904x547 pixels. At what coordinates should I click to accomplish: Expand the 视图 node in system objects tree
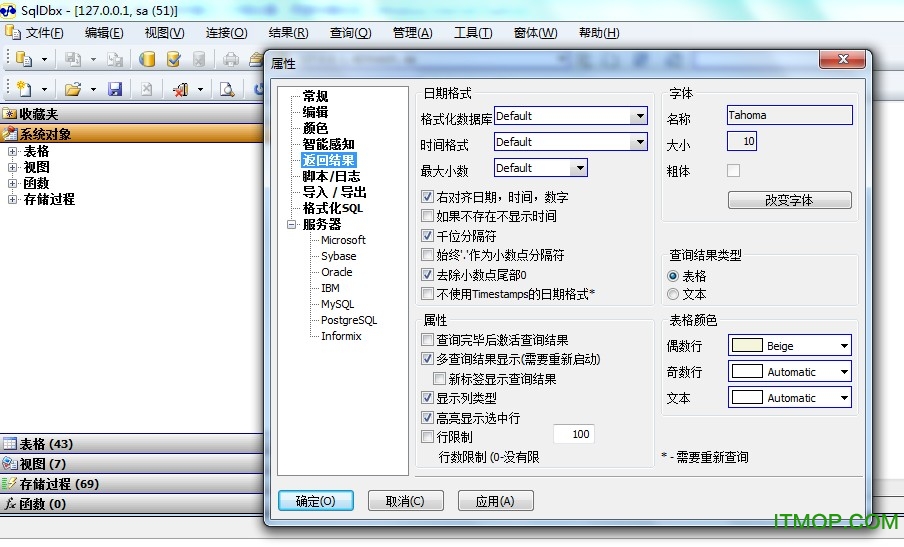(x=12, y=167)
